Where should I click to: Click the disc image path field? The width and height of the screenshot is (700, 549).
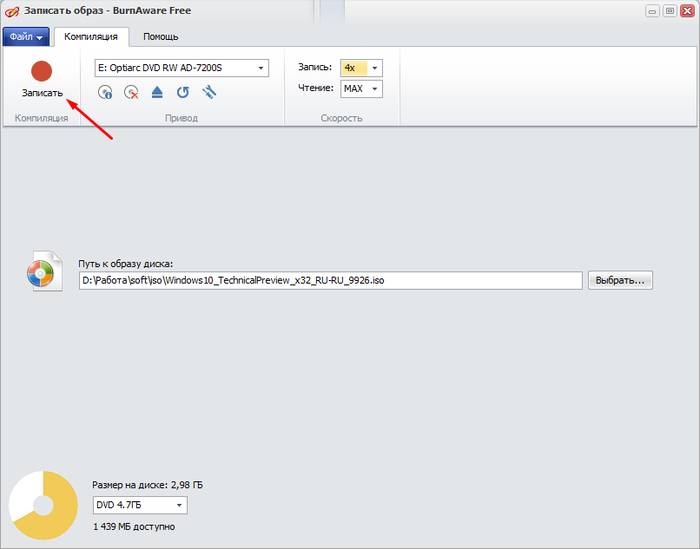(x=330, y=281)
